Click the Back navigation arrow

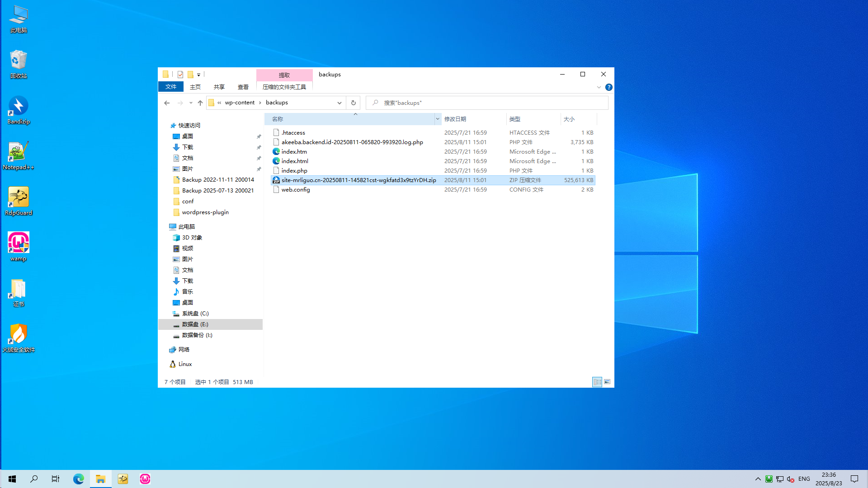tap(167, 103)
